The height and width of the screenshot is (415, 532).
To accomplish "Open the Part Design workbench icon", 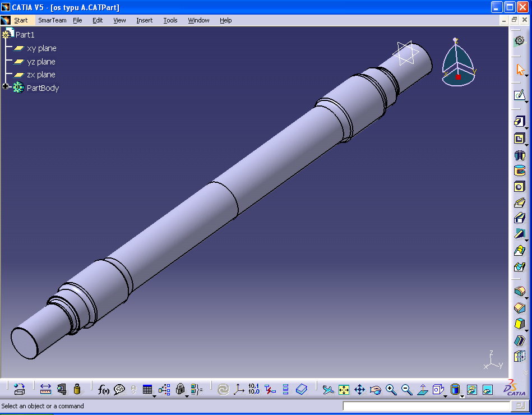I will coord(520,41).
